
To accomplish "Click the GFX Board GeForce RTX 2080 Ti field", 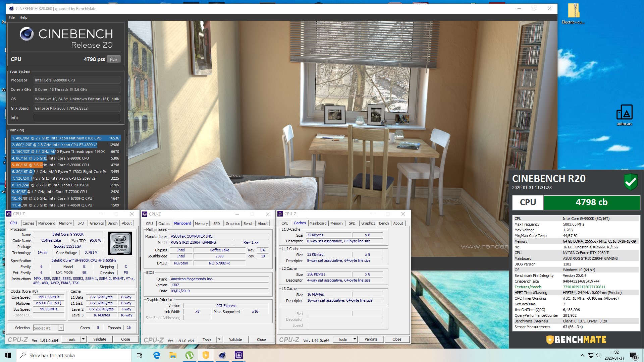I will [x=77, y=108].
